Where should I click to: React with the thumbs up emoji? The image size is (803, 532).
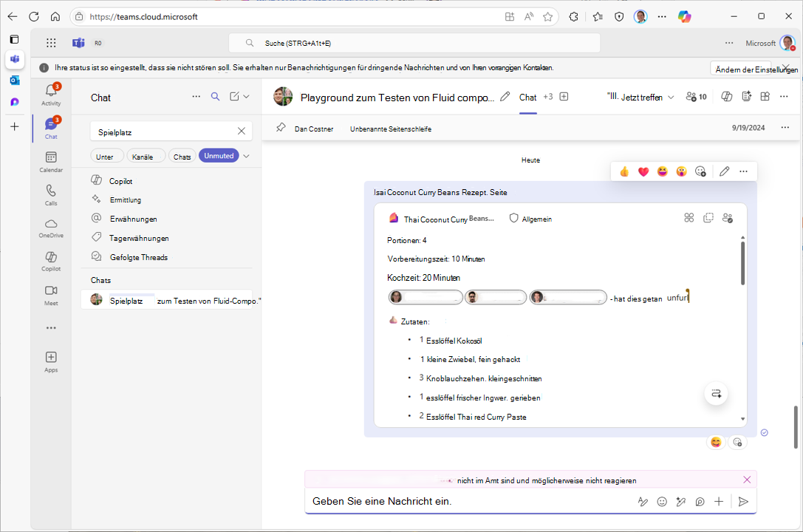[623, 171]
